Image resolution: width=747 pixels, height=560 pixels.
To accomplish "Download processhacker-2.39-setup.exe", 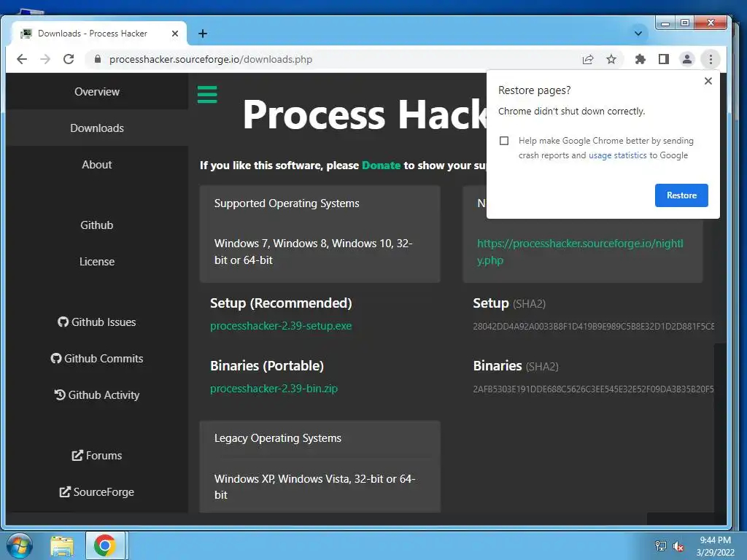I will point(281,326).
